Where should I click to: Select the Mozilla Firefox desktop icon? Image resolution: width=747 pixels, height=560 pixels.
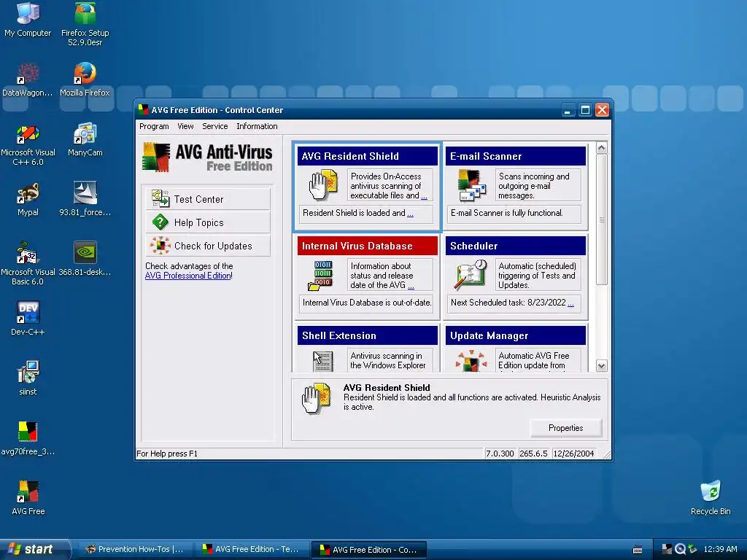(85, 79)
